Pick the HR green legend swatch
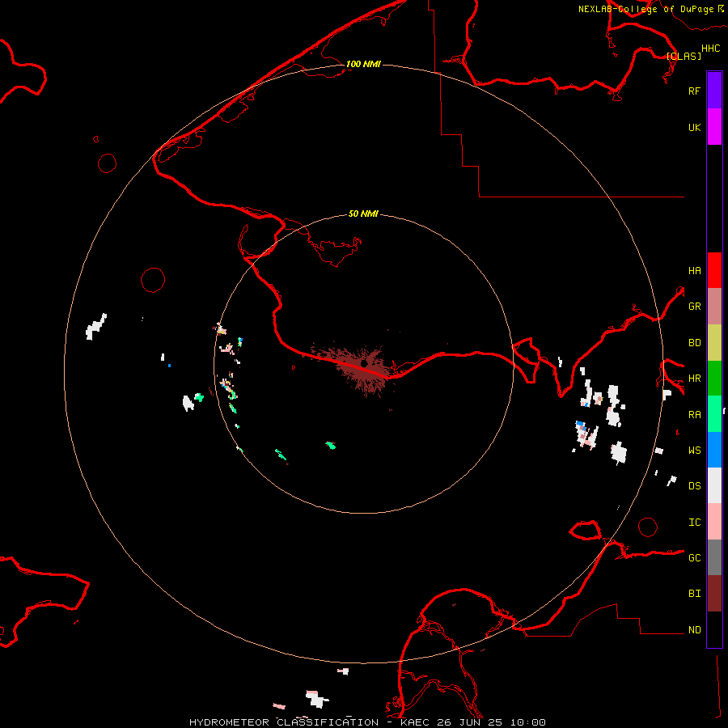This screenshot has width=728, height=728. point(714,379)
